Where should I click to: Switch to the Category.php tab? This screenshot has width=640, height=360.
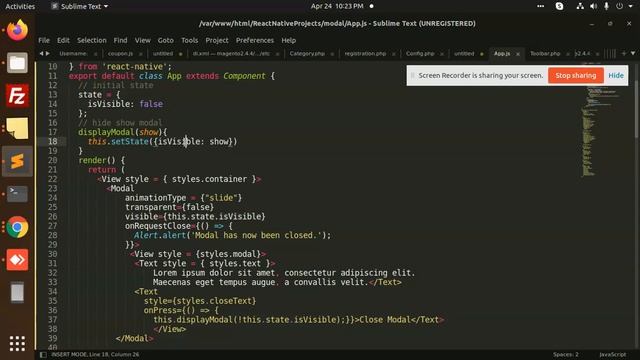pos(307,53)
